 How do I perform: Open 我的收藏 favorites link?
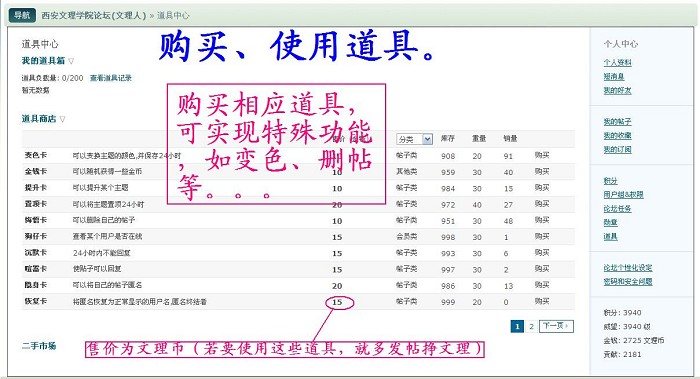click(x=617, y=135)
